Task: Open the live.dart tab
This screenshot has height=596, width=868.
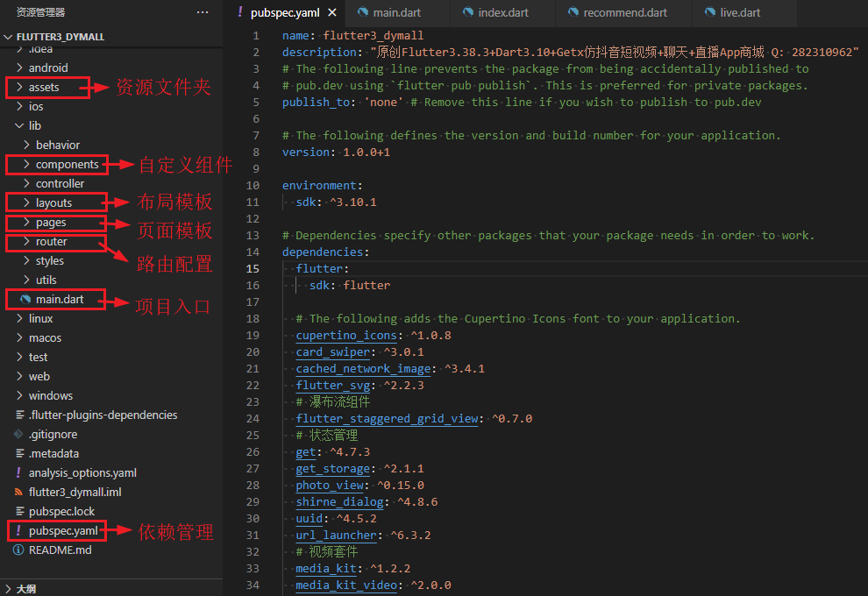Action: pos(738,13)
